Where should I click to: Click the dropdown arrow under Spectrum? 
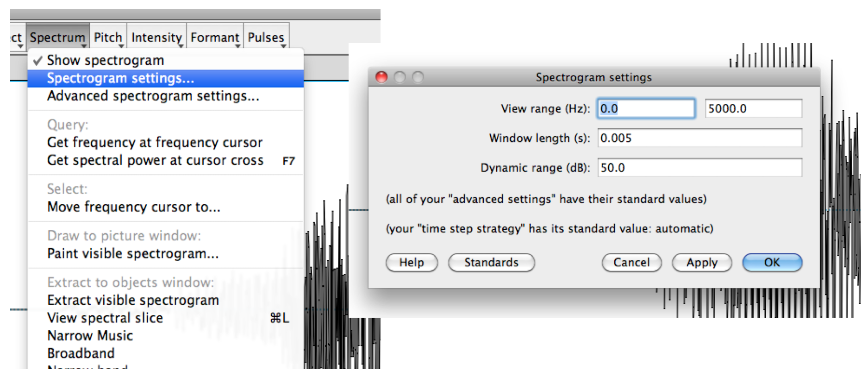pos(84,46)
